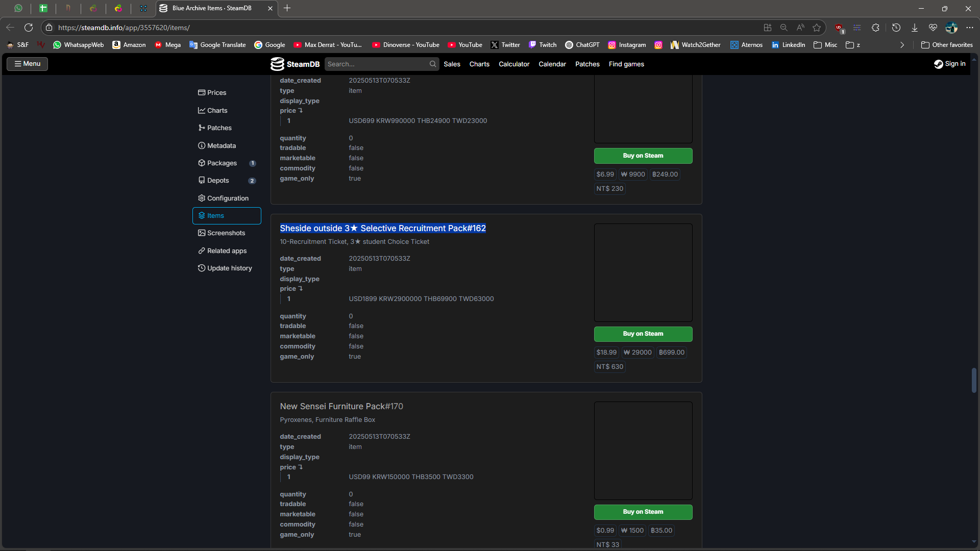The image size is (980, 551).
Task: View site information lock icon
Action: tap(49, 28)
